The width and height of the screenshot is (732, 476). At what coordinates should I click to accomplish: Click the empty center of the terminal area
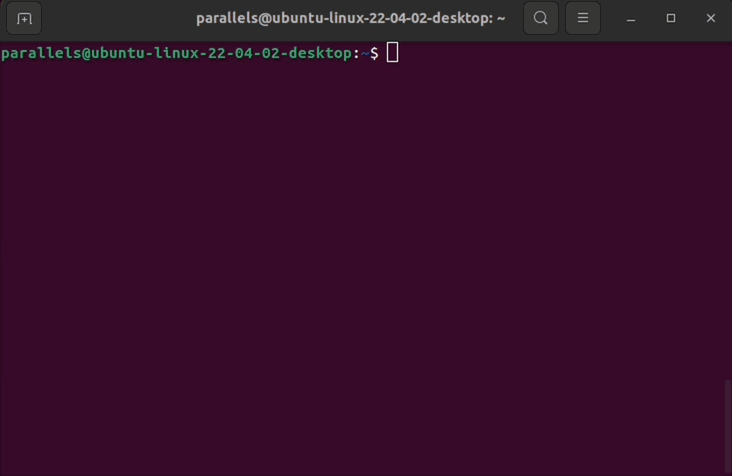[366, 260]
